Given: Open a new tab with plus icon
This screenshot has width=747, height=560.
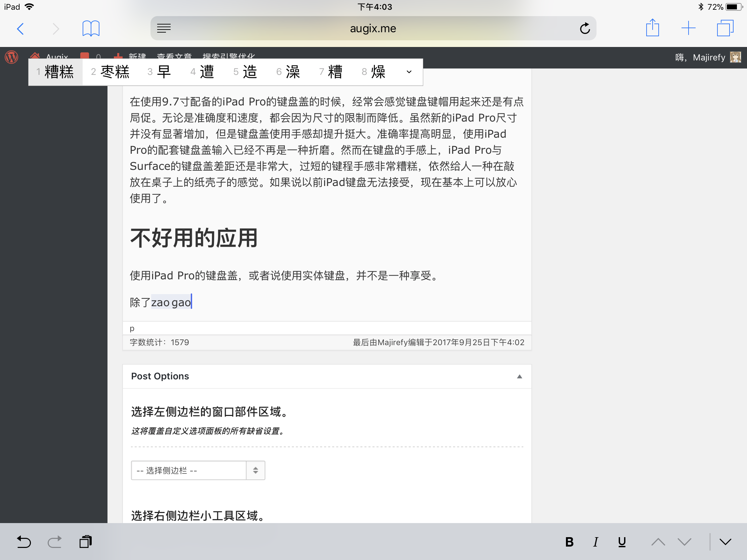Looking at the screenshot, I should coord(688,28).
